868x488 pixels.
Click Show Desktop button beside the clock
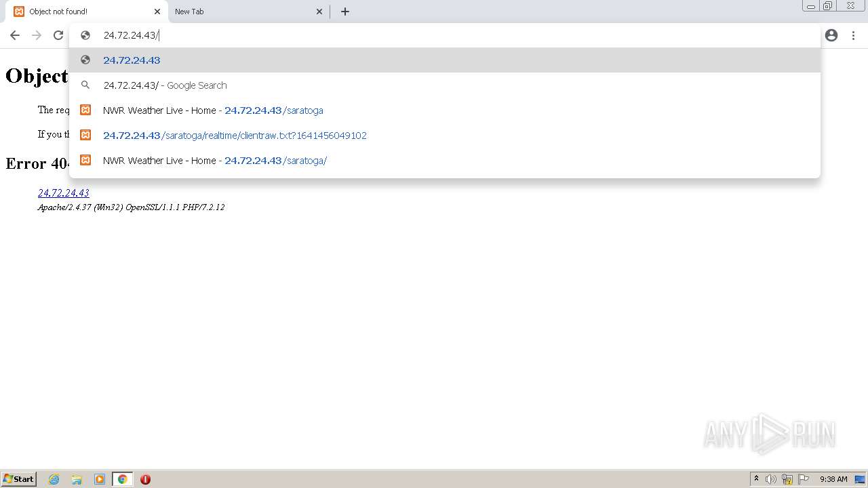[x=860, y=479]
